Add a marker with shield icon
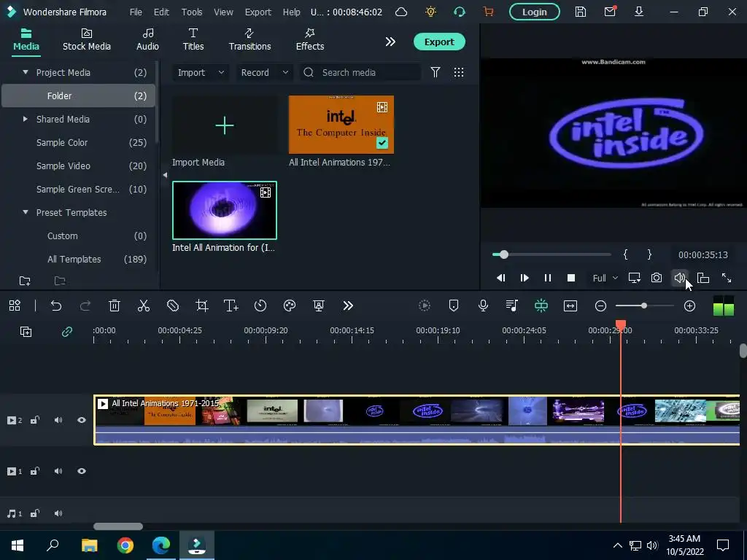 (x=454, y=306)
